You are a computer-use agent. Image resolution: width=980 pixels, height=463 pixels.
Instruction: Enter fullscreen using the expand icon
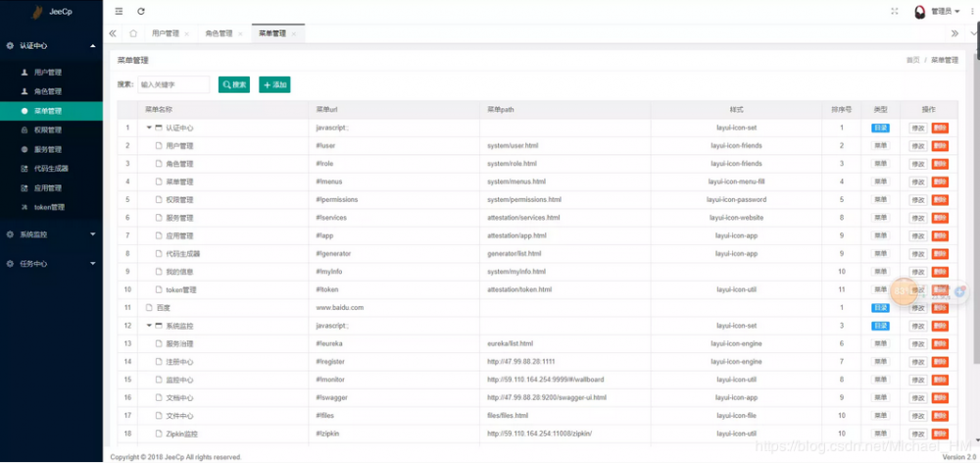coord(895,11)
